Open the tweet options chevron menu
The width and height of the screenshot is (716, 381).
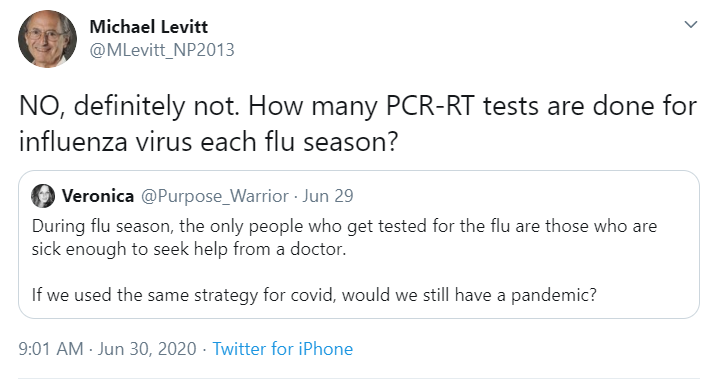click(x=691, y=24)
